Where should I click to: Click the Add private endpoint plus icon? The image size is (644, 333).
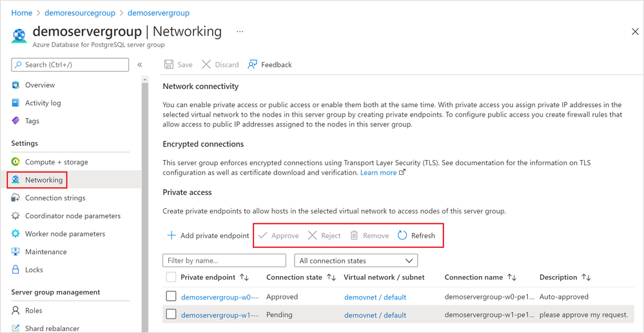(171, 236)
